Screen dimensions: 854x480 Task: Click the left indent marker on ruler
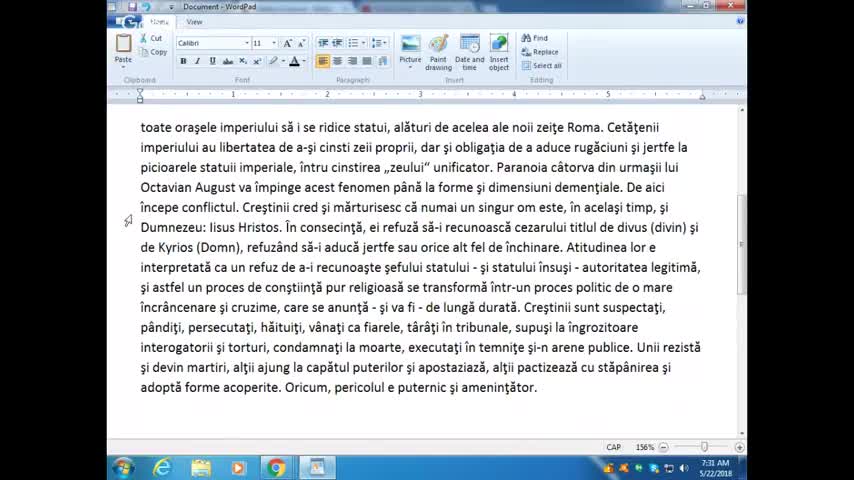[140, 96]
